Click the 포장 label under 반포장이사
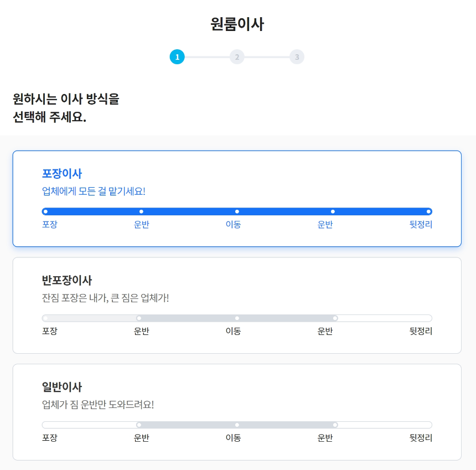The image size is (476, 470). pyautogui.click(x=50, y=331)
